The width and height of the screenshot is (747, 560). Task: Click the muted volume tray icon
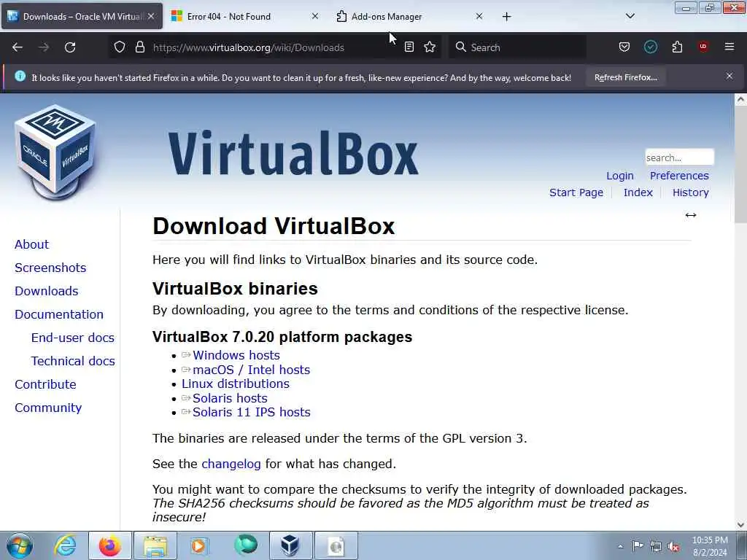(x=673, y=546)
